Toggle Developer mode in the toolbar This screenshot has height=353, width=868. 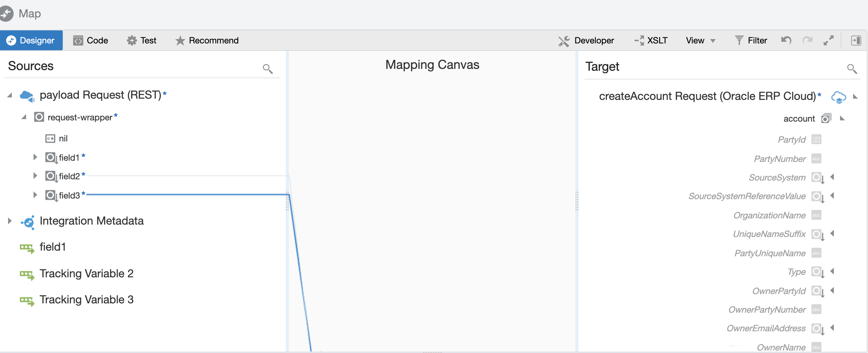point(586,40)
